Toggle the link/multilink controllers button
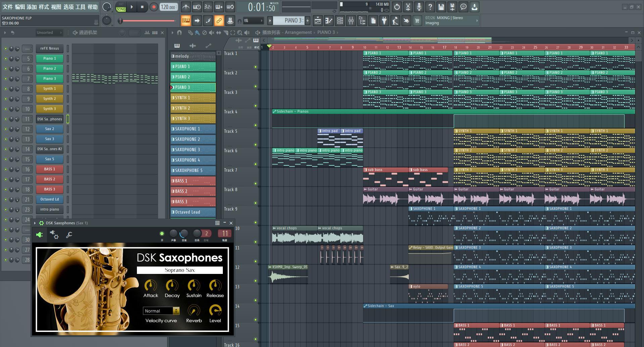This screenshot has width=644, height=347. [x=219, y=21]
